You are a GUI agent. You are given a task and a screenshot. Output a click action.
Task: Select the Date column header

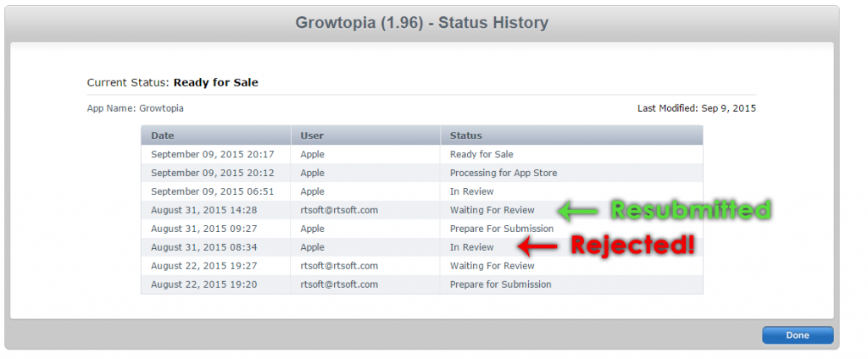click(216, 135)
